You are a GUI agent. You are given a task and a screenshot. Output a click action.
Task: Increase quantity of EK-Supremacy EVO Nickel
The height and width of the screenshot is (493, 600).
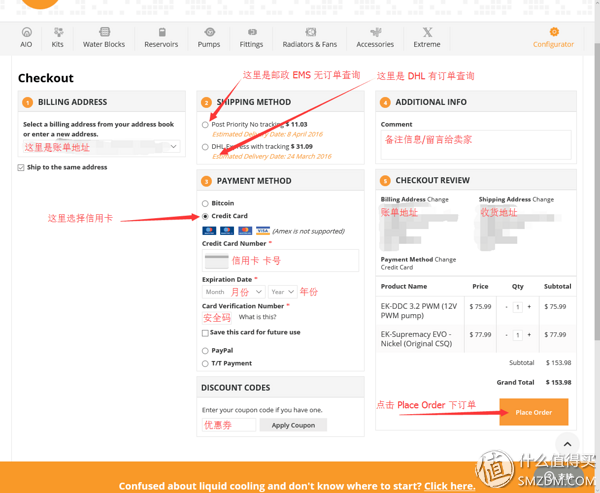point(529,335)
